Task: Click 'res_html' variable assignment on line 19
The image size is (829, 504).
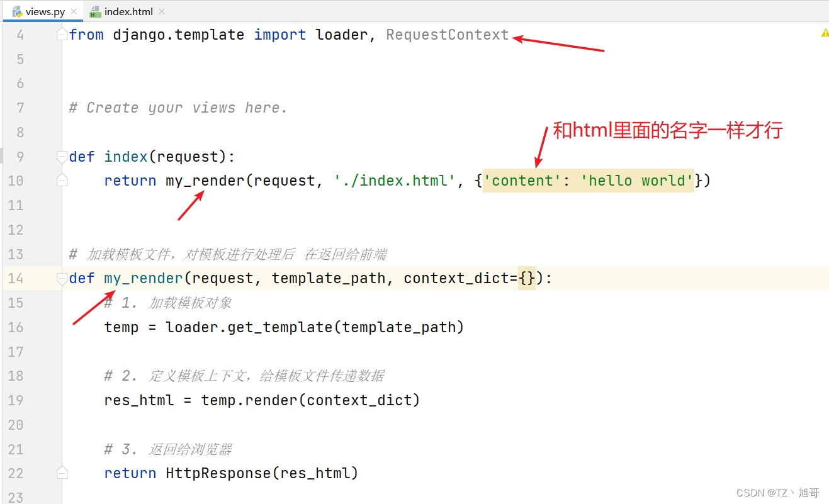Action: tap(139, 400)
